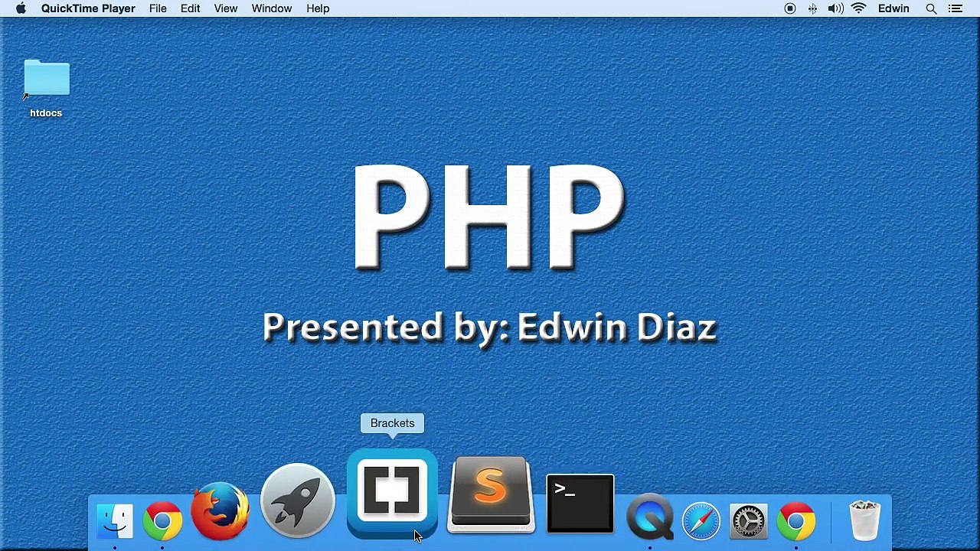Open System Preferences gear in dock

749,521
